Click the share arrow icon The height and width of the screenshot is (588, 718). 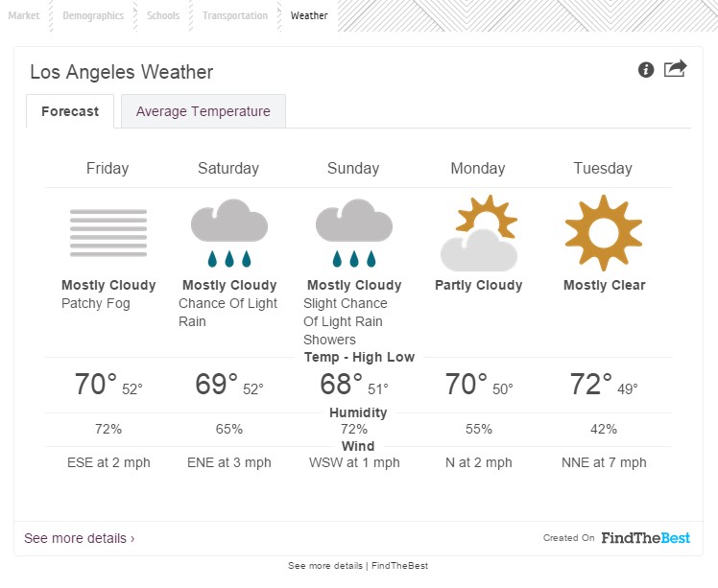(675, 69)
